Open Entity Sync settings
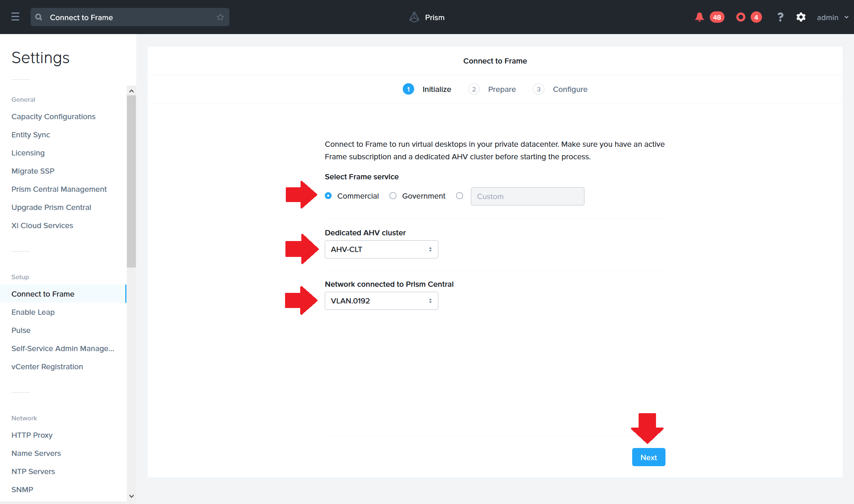 [x=31, y=135]
